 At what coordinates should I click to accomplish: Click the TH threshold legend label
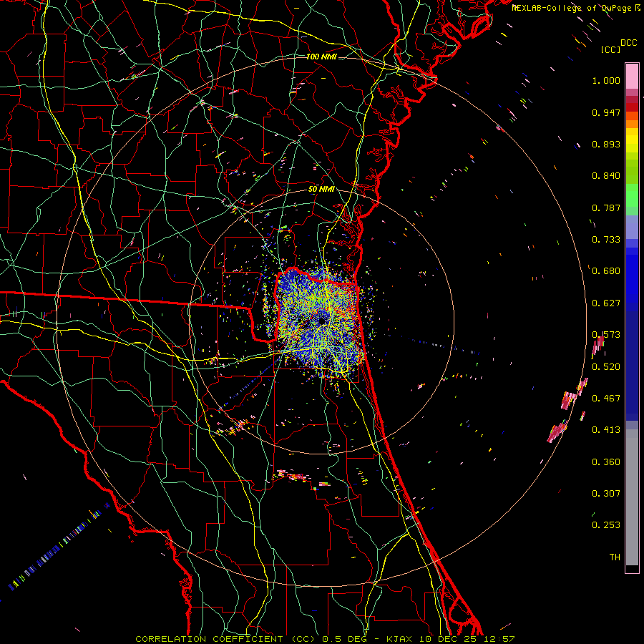[x=615, y=557]
